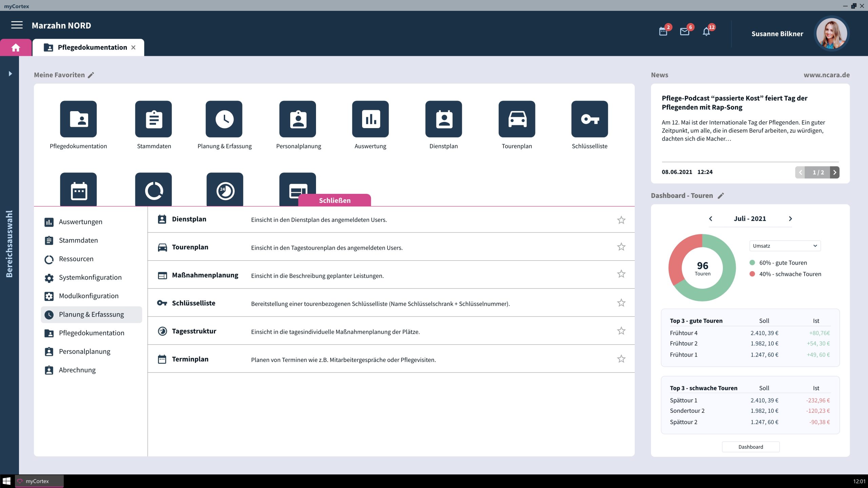868x488 pixels.
Task: Open the Tourenplan list entry
Action: tap(391, 247)
